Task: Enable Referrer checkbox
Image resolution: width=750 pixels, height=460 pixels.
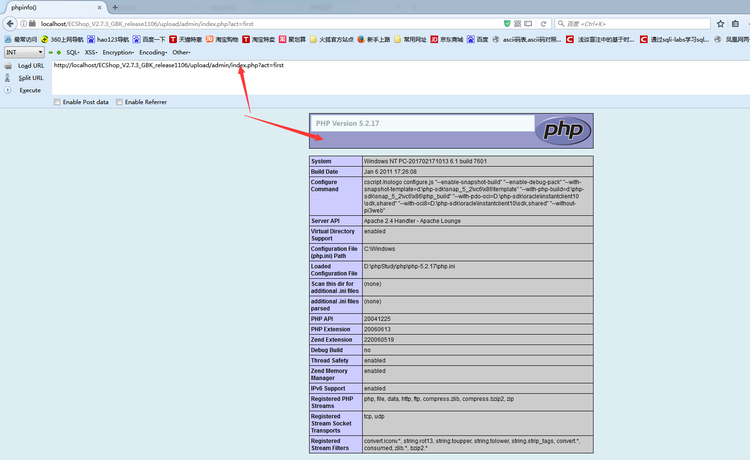Action: coord(120,102)
